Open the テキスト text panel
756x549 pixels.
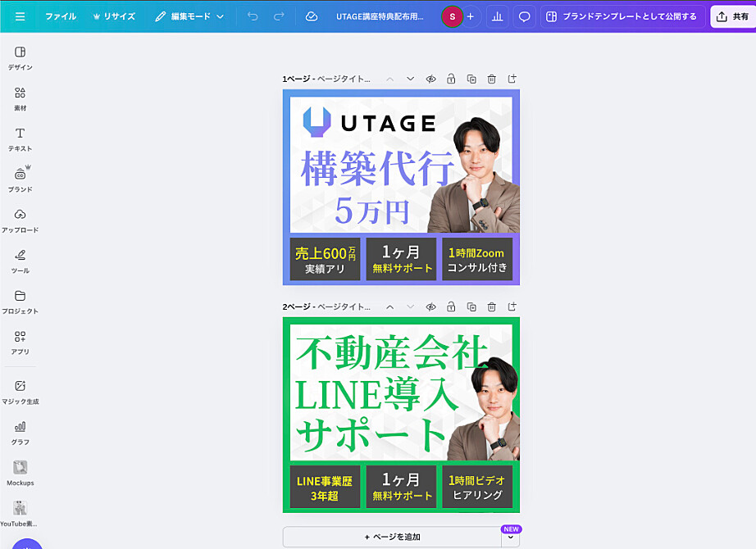click(20, 140)
